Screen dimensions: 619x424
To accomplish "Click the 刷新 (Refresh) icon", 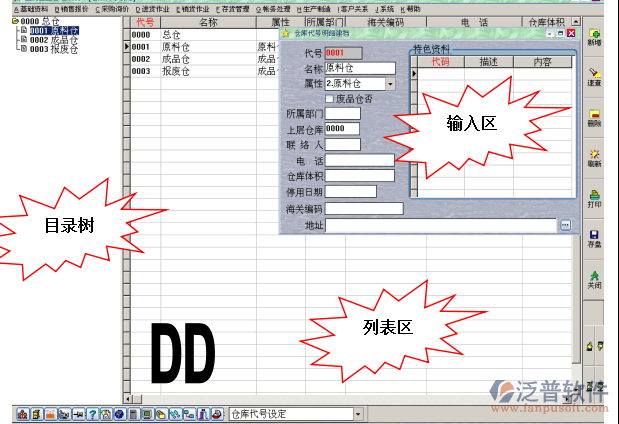I will 594,157.
